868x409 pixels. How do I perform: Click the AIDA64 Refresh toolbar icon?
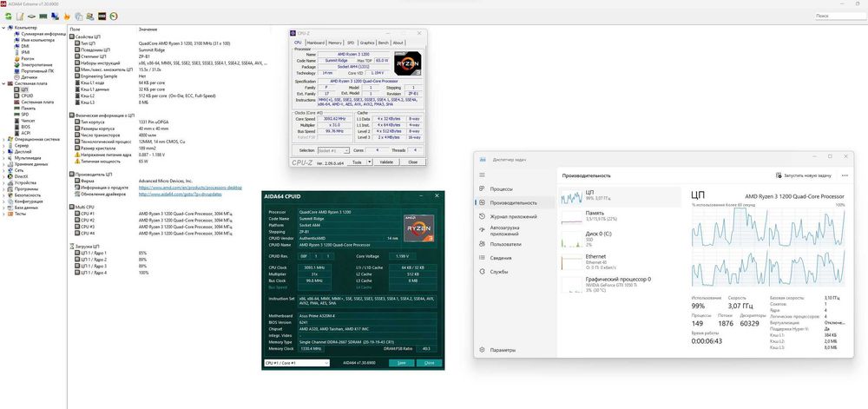tap(9, 16)
